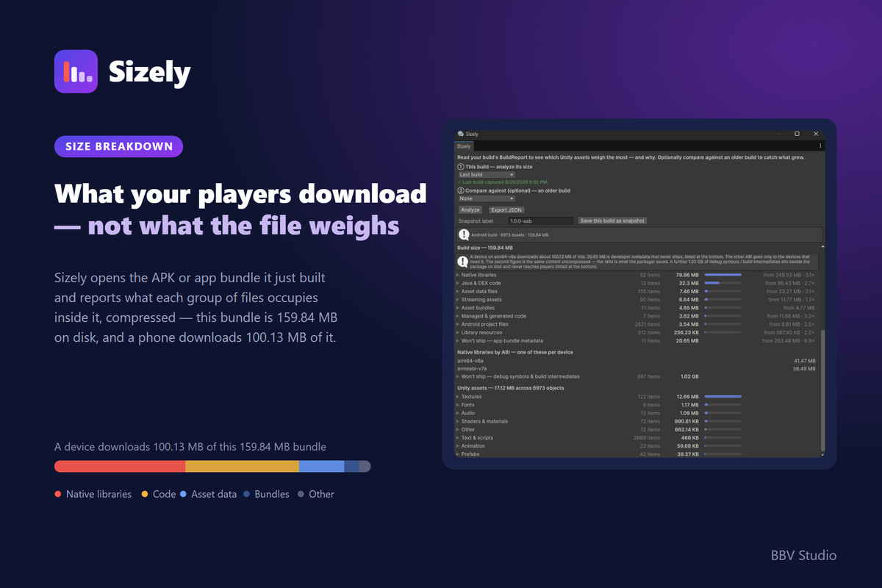Open the 'Last build' dropdown
Viewport: 882px width, 588px height.
[x=486, y=175]
